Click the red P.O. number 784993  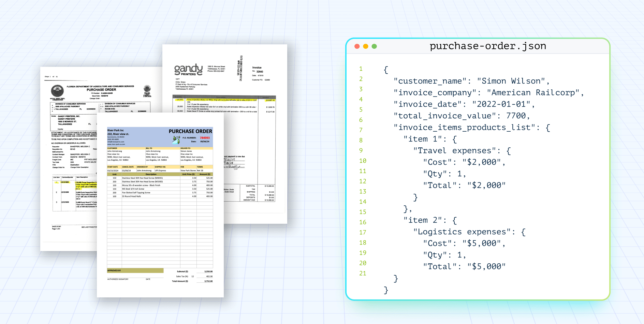click(x=205, y=138)
